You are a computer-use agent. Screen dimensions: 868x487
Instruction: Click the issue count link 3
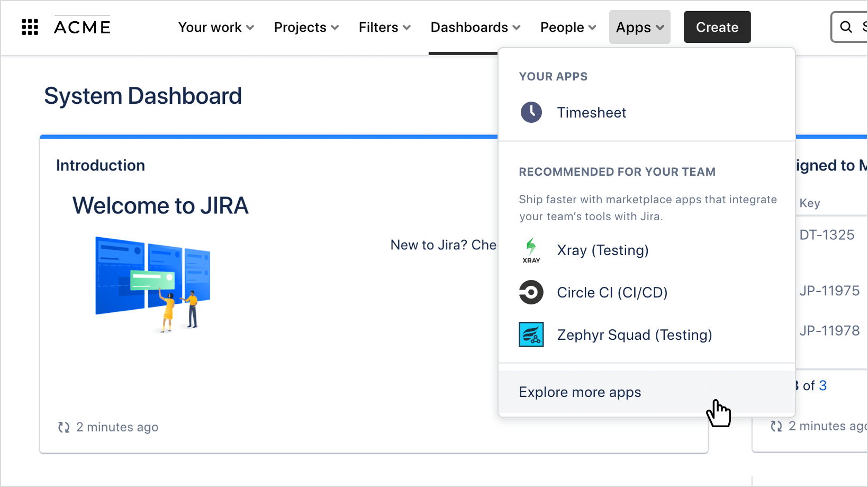tap(822, 385)
